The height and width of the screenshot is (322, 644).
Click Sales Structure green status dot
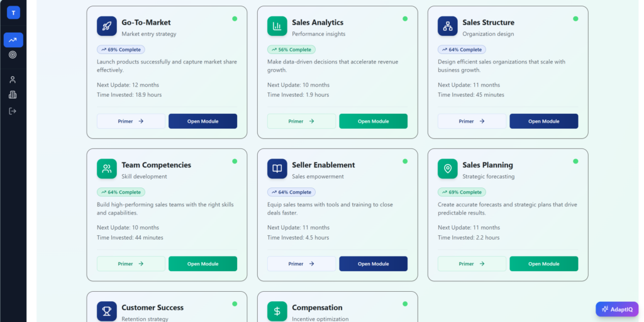(575, 18)
